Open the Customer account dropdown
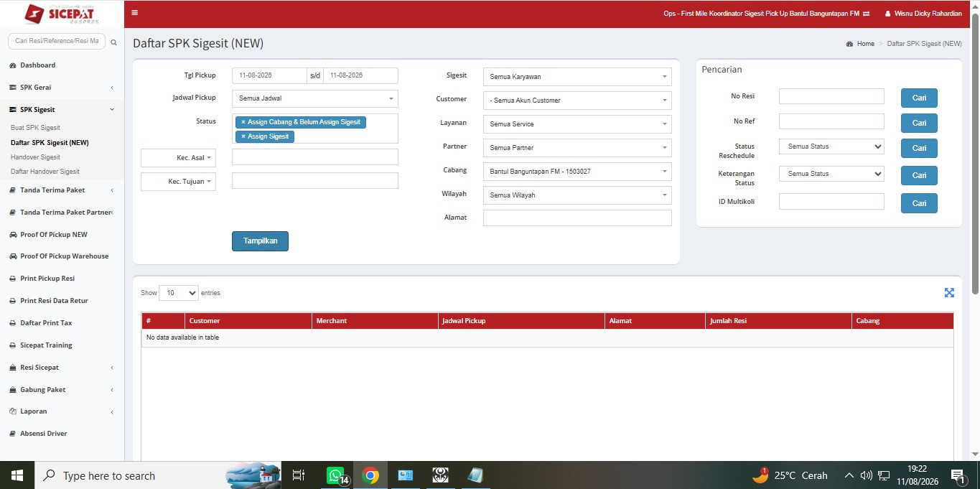Viewport: 980px width, 489px height. click(577, 101)
